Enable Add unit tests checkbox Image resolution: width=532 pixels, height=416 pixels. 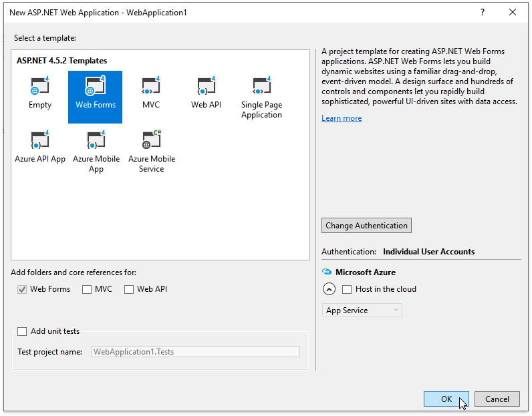pyautogui.click(x=23, y=331)
